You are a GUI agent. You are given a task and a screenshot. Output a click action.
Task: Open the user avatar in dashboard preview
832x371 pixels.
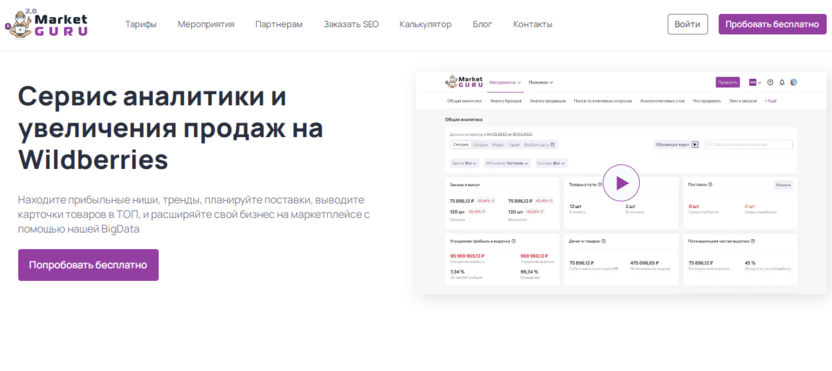coord(794,82)
